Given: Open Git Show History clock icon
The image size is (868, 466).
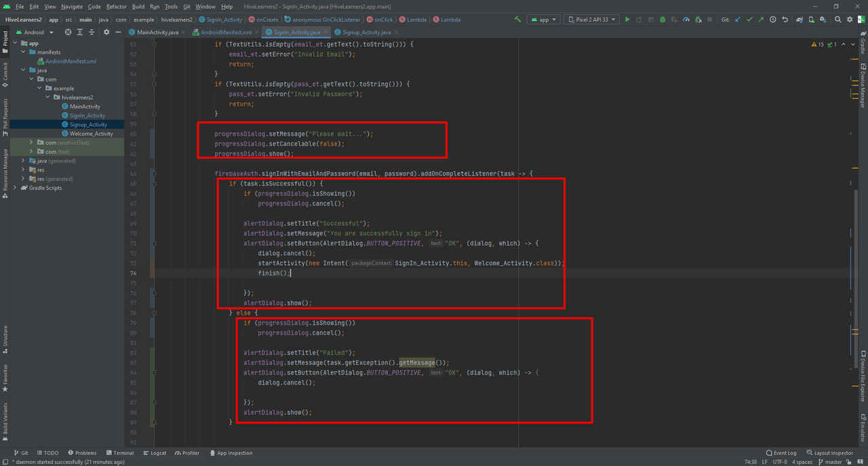Looking at the screenshot, I should coord(772,20).
